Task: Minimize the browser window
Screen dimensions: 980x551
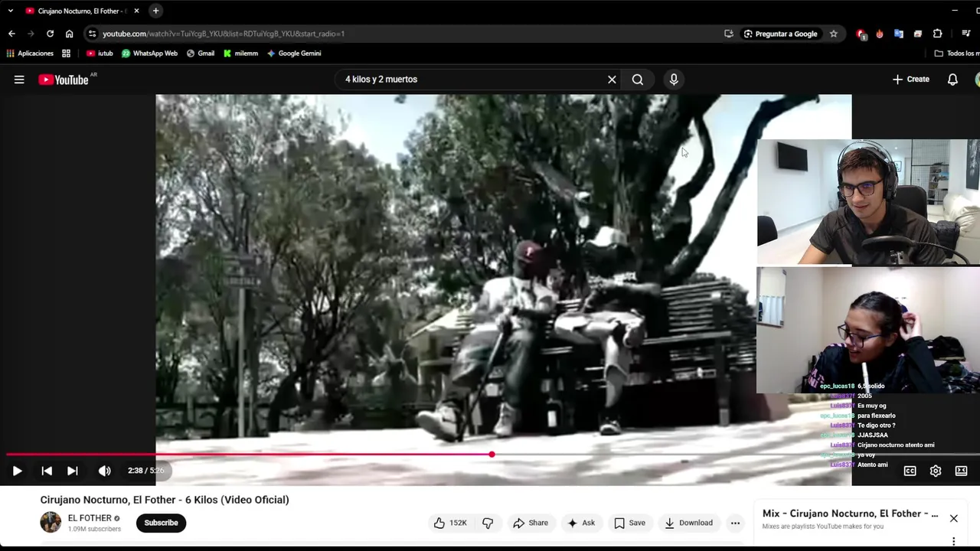Action: (955, 11)
